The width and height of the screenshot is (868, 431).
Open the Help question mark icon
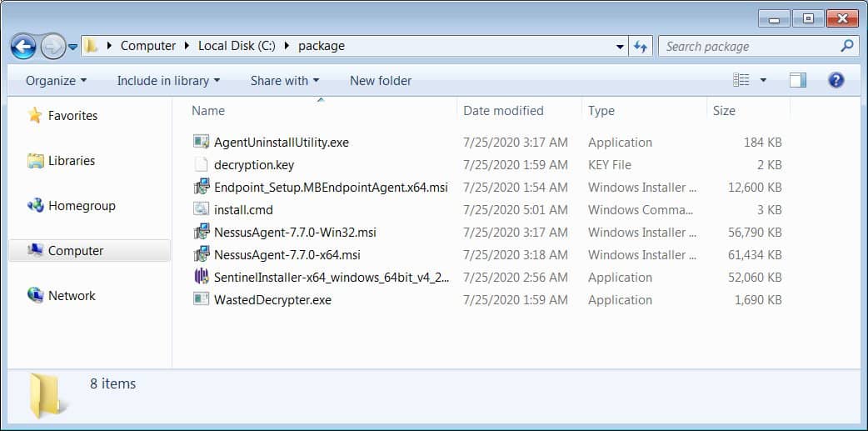(x=836, y=80)
